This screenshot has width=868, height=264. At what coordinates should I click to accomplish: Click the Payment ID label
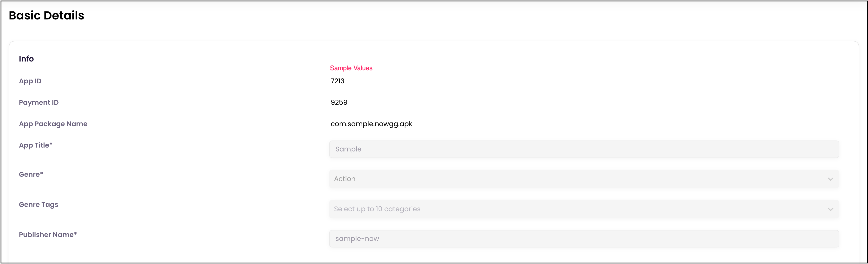pos(39,102)
